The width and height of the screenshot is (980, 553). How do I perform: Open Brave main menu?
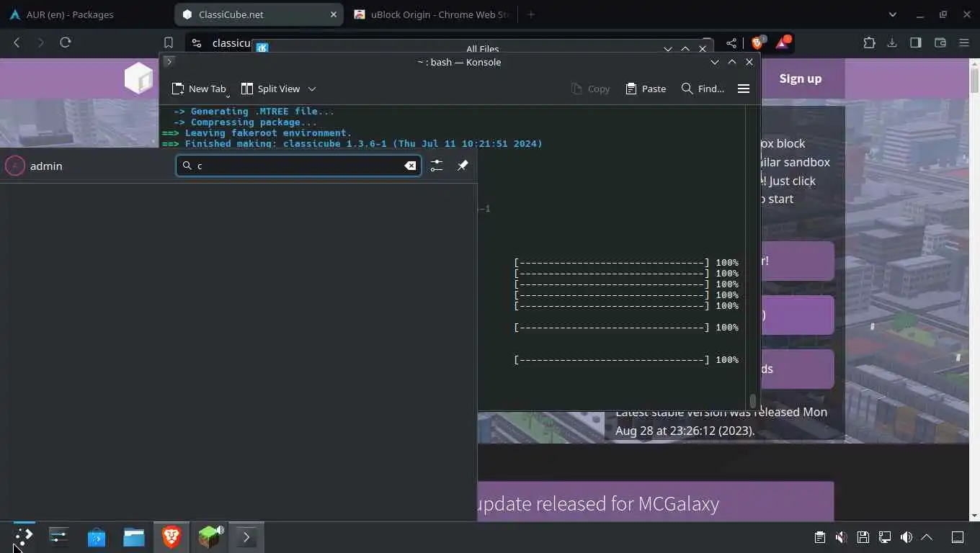click(964, 42)
